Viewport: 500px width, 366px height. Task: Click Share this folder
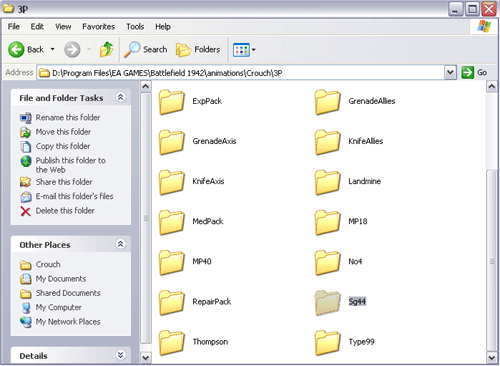coord(64,182)
